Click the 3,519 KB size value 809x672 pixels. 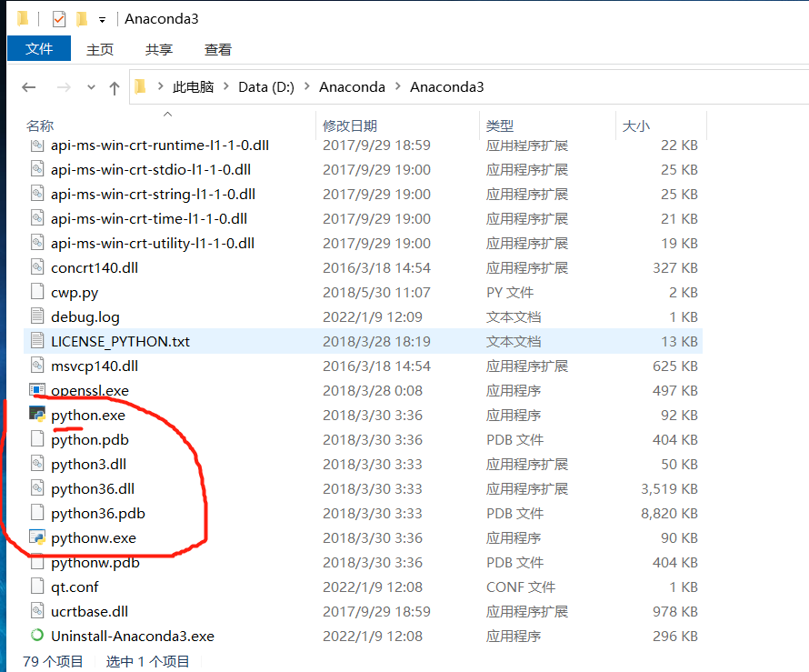(669, 489)
